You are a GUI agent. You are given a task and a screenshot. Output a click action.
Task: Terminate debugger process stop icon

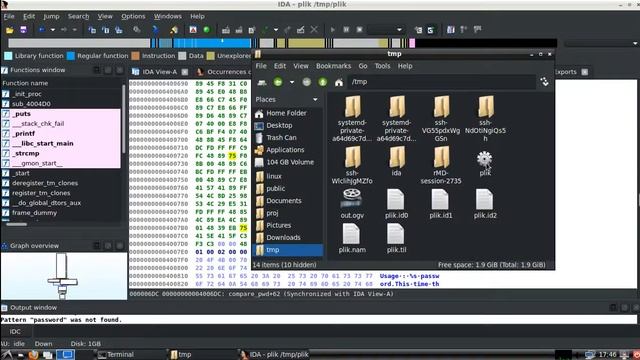[360, 30]
